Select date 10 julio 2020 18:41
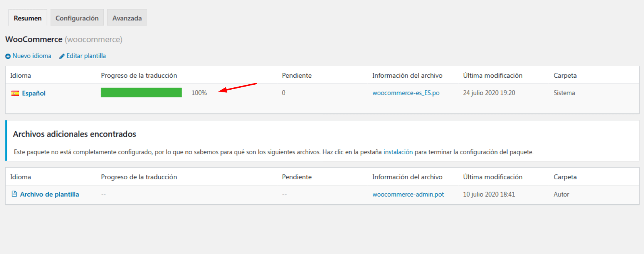Image resolution: width=644 pixels, height=254 pixels. click(x=489, y=194)
